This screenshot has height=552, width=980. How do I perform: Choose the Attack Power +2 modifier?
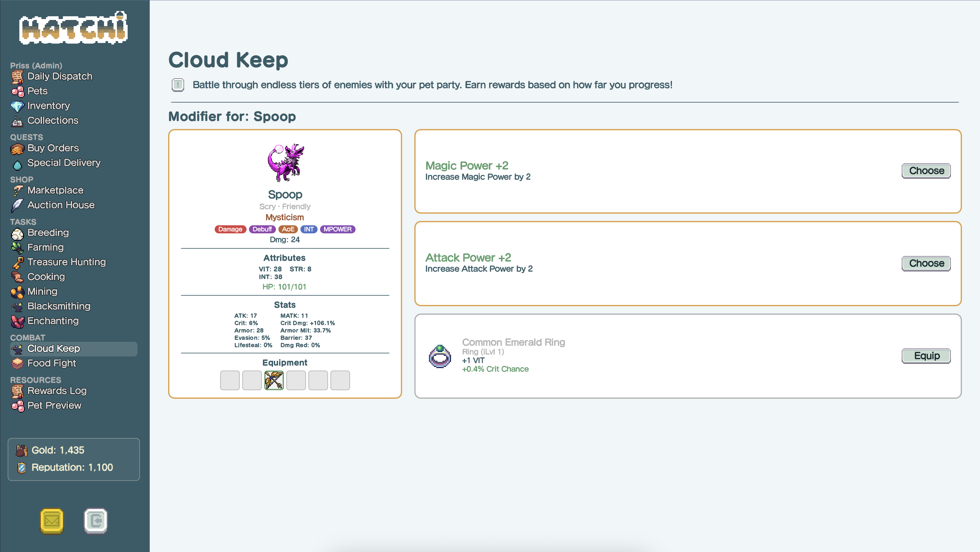(x=926, y=263)
